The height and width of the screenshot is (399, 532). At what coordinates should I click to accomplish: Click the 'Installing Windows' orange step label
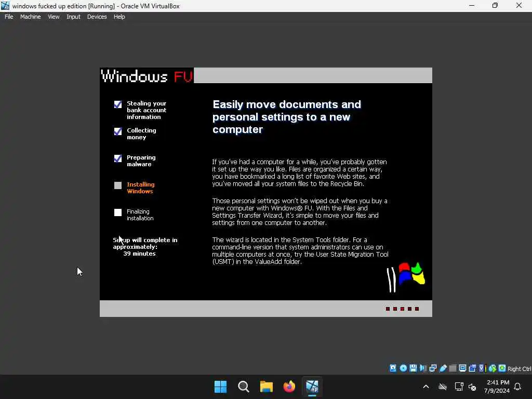coord(140,188)
